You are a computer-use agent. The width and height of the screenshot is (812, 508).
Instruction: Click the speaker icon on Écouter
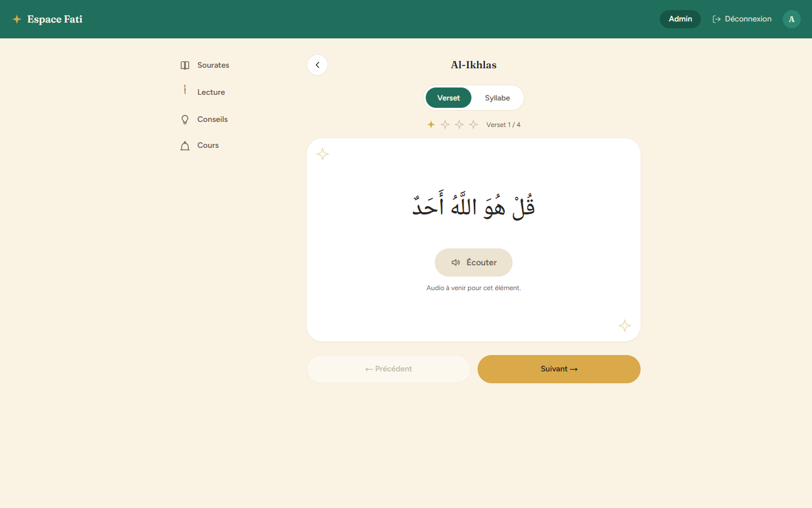pyautogui.click(x=456, y=262)
